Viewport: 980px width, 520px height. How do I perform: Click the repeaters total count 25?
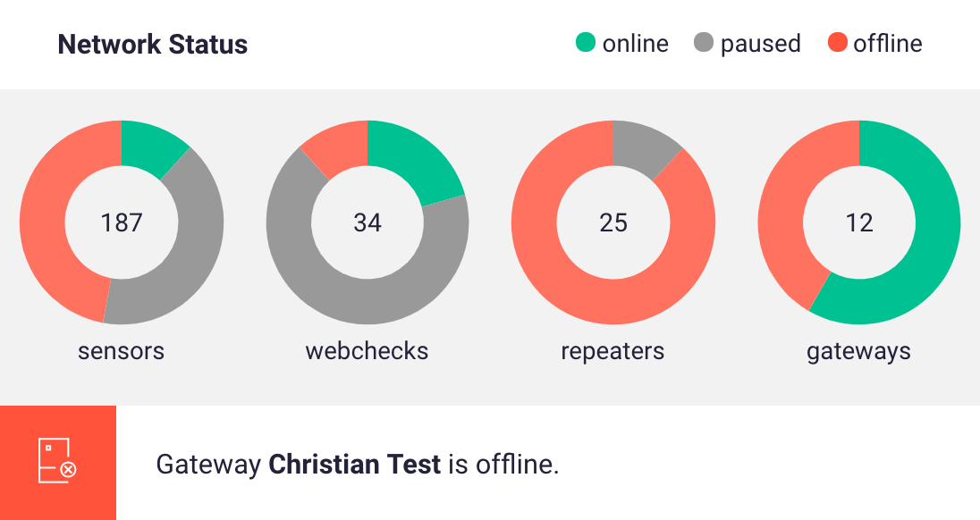[613, 222]
